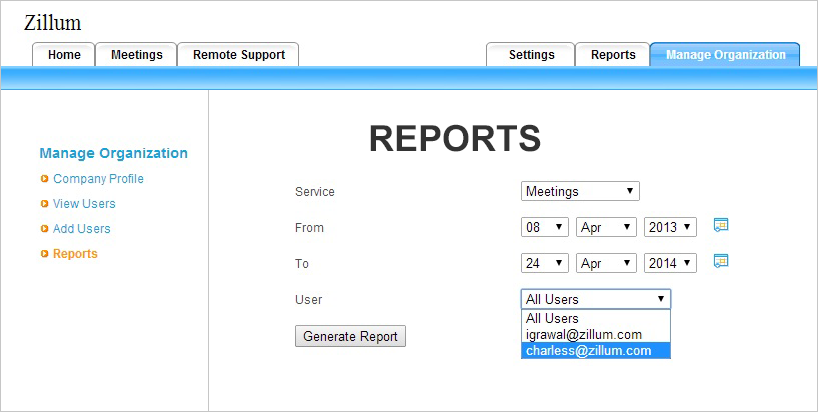Open the To year dropdown showing 2014
The height and width of the screenshot is (412, 818).
point(670,263)
